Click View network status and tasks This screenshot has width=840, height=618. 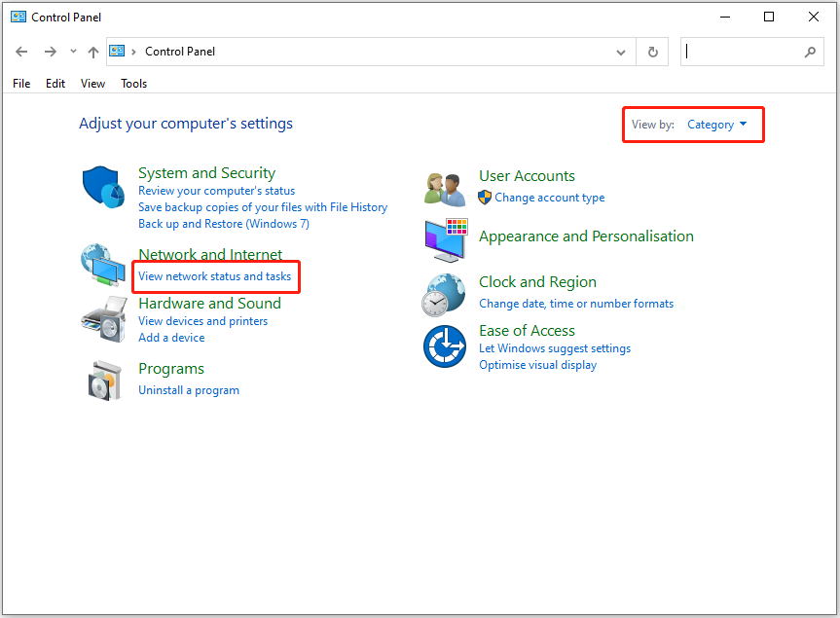click(215, 276)
